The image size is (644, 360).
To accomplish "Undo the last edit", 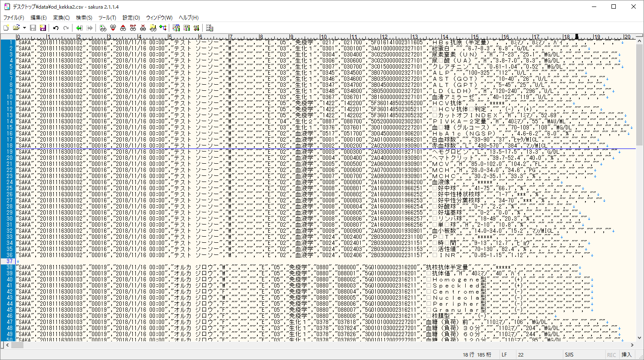I will click(x=56, y=28).
